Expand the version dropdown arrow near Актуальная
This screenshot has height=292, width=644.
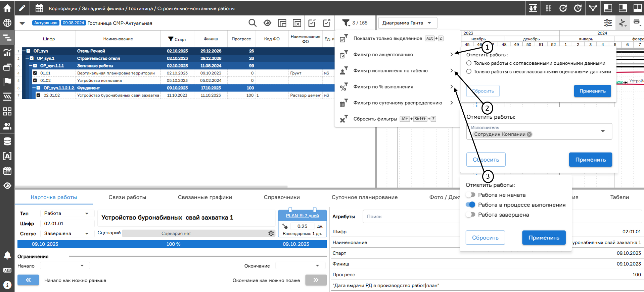(22, 23)
